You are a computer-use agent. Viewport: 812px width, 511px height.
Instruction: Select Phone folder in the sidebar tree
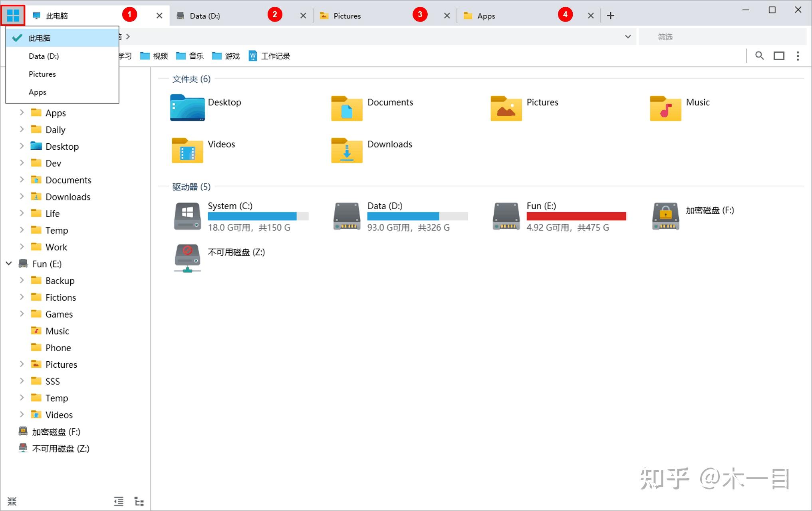[58, 348]
